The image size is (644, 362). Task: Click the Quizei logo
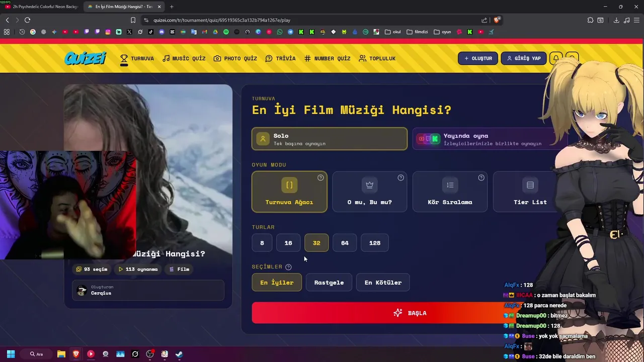[85, 58]
